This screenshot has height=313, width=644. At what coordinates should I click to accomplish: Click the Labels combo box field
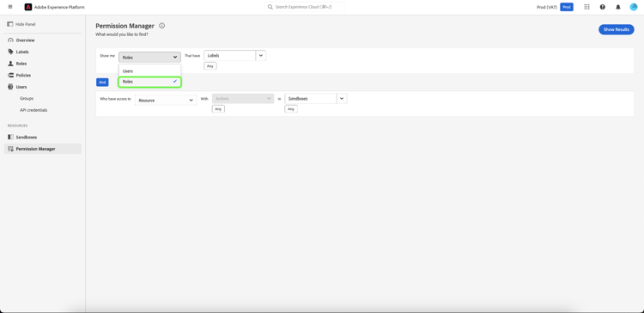click(x=229, y=56)
